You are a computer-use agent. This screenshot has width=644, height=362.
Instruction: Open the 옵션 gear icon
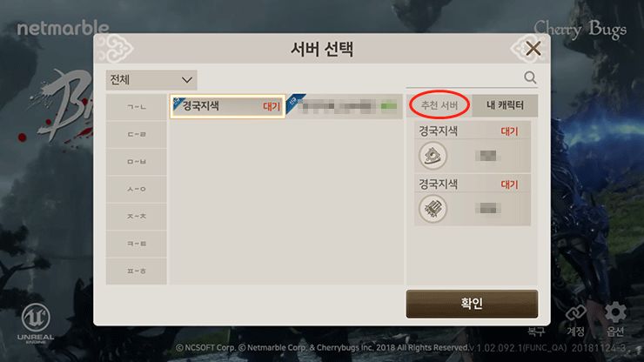pyautogui.click(x=615, y=313)
